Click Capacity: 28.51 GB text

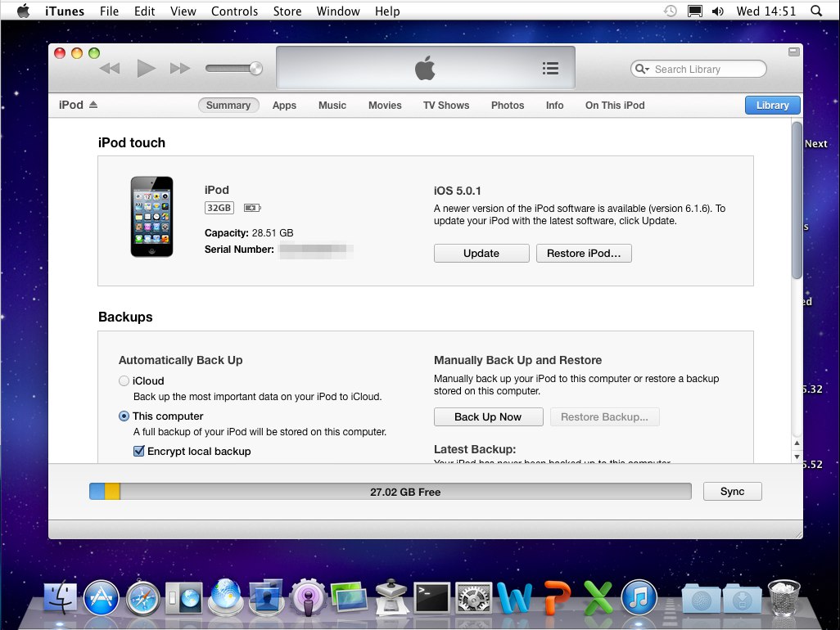[249, 233]
